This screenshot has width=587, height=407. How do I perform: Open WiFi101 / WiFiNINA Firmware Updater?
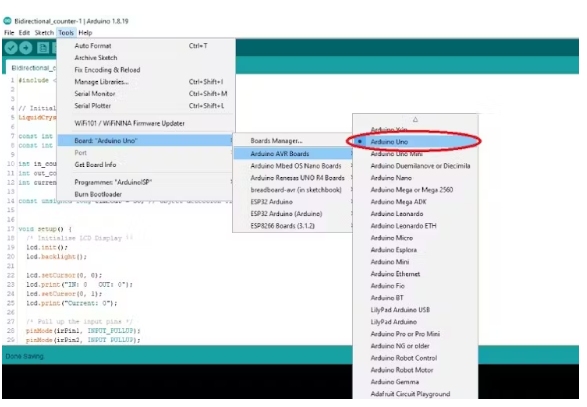pos(146,123)
